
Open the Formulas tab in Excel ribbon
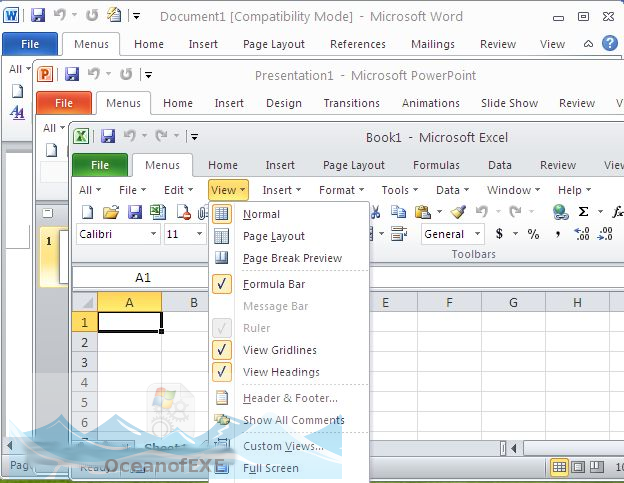point(436,165)
